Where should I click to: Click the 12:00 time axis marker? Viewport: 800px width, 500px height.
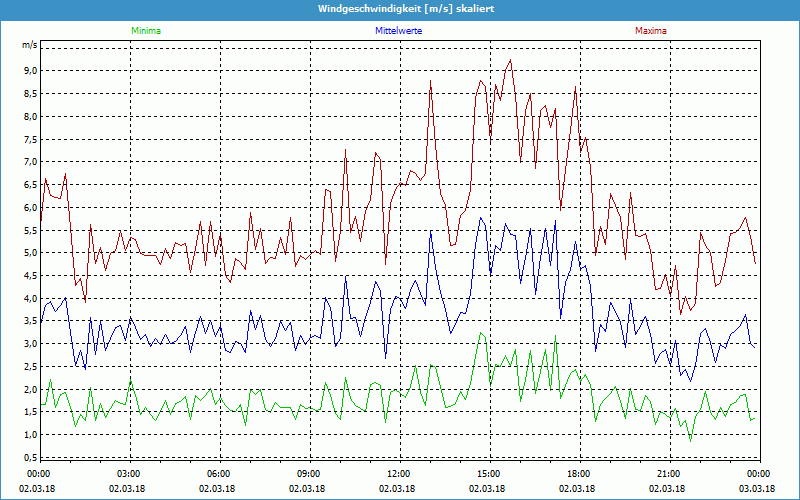(398, 474)
